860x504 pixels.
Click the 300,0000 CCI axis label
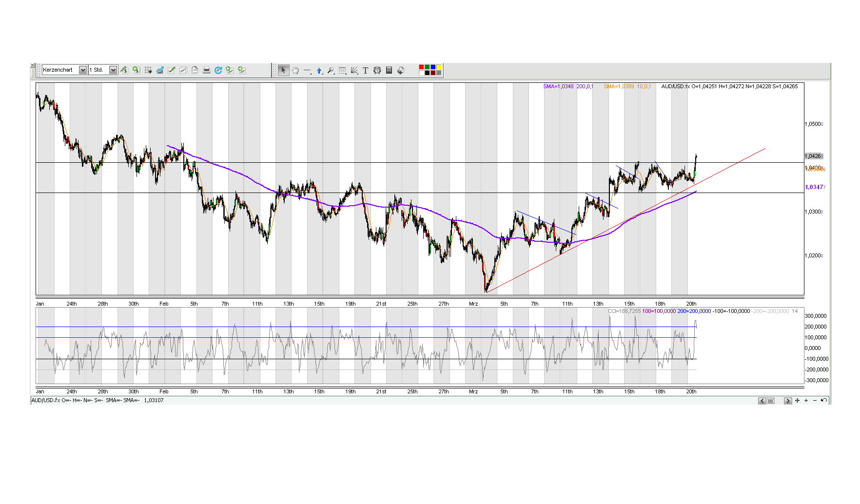point(816,316)
